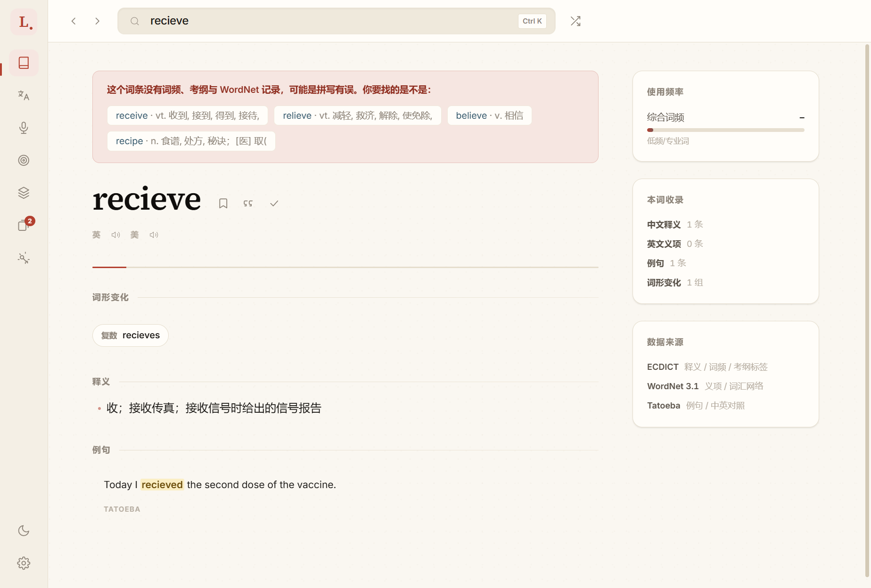Click the recieves plural form chip
Viewport: 871px width, 588px height.
click(131, 335)
